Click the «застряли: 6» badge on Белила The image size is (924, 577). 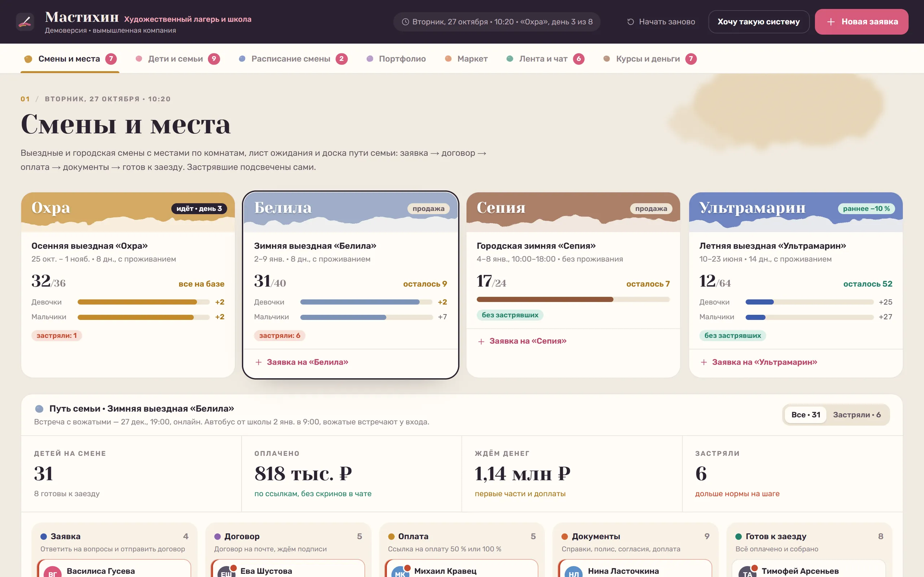pyautogui.click(x=279, y=335)
